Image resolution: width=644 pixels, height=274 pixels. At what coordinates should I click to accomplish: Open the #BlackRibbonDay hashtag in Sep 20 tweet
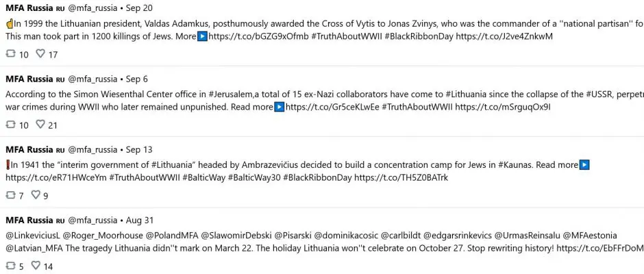[x=419, y=36]
